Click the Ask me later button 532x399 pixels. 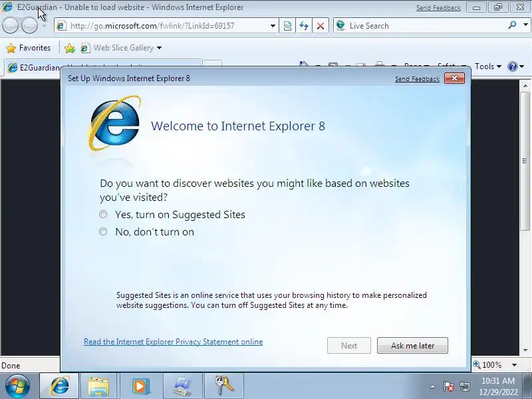coord(412,345)
